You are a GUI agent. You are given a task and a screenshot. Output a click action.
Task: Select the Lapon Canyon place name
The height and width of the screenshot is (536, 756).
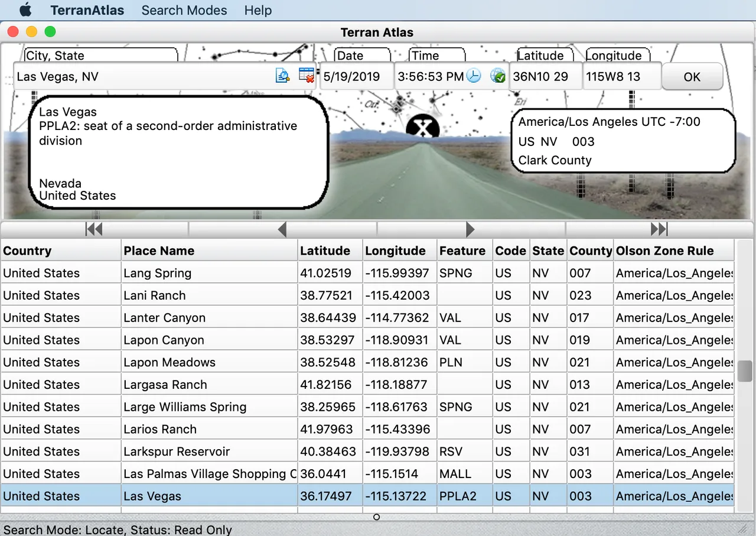coord(164,340)
